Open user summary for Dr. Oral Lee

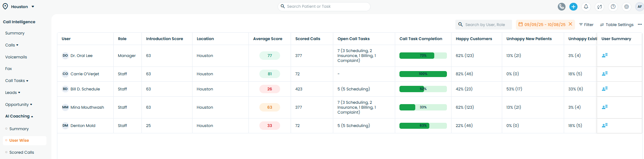(x=605, y=56)
